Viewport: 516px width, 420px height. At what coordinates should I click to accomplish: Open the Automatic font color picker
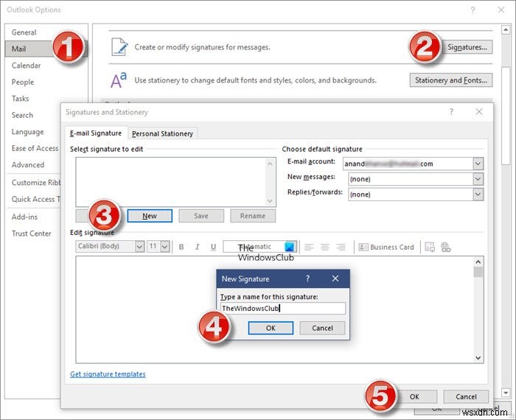pos(260,247)
